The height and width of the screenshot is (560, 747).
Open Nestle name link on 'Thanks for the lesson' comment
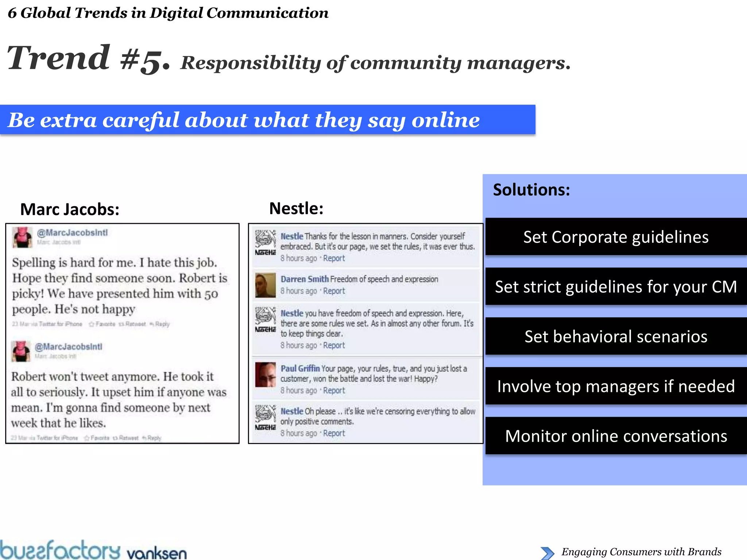point(292,236)
